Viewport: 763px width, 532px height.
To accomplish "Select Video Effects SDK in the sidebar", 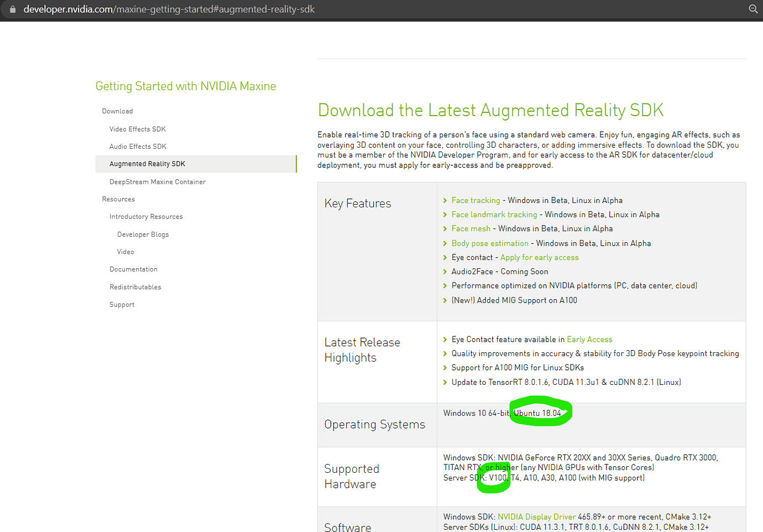I will 137,129.
